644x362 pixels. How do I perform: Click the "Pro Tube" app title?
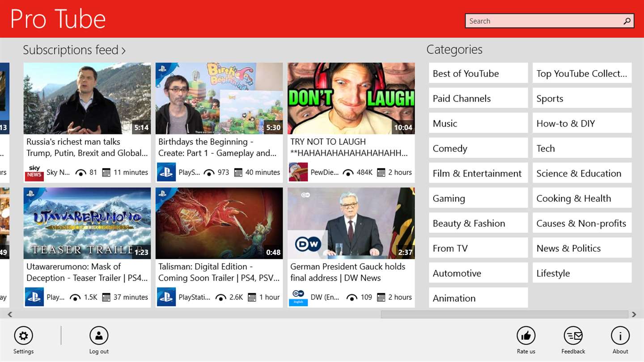58,19
